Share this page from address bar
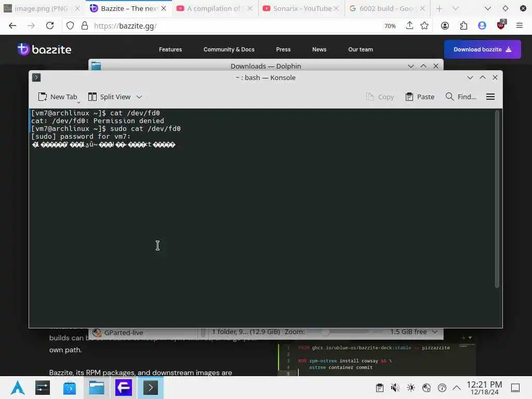Screen dimensions: 532x399 [409, 26]
